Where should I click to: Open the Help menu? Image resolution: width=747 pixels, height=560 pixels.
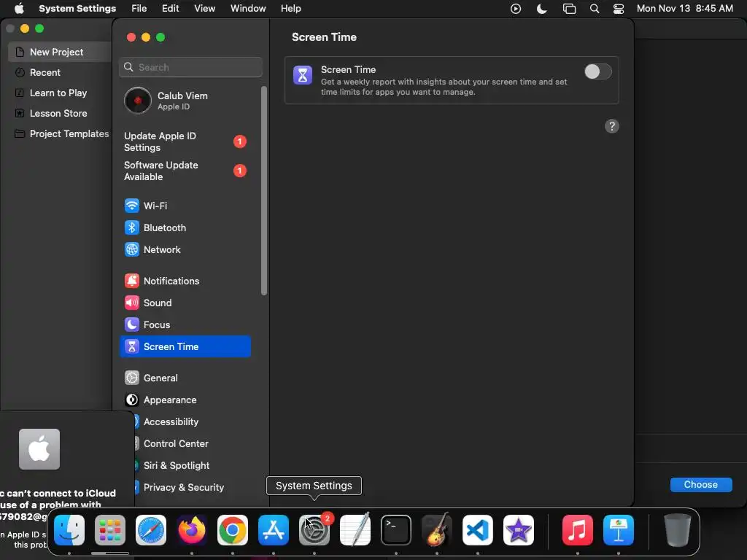290,9
